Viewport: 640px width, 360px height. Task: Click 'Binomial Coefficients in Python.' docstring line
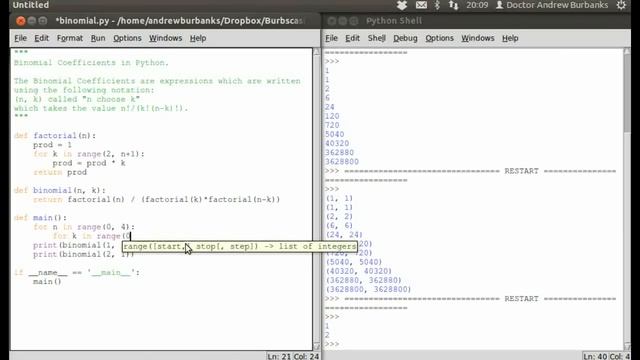point(91,63)
